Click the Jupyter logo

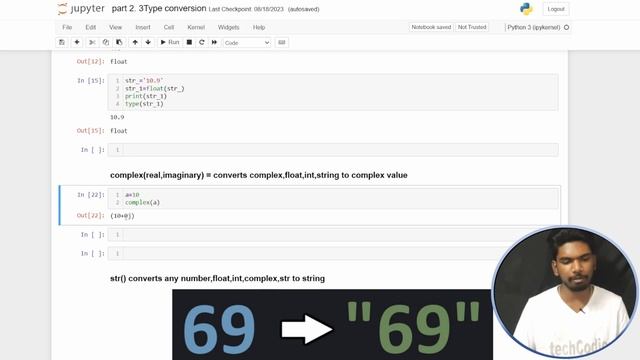(81, 9)
